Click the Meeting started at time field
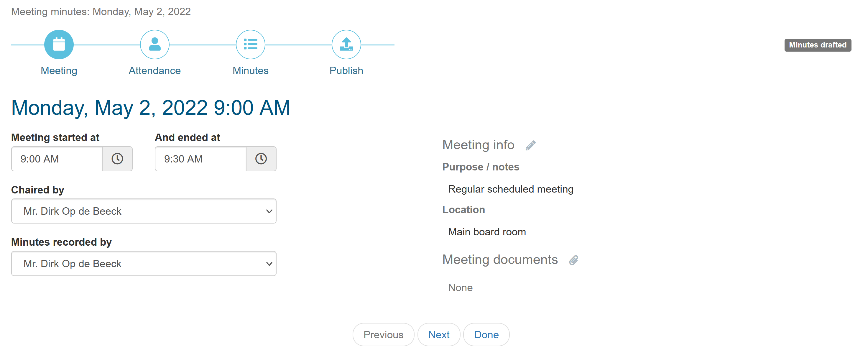Image resolution: width=868 pixels, height=358 pixels. pos(57,159)
